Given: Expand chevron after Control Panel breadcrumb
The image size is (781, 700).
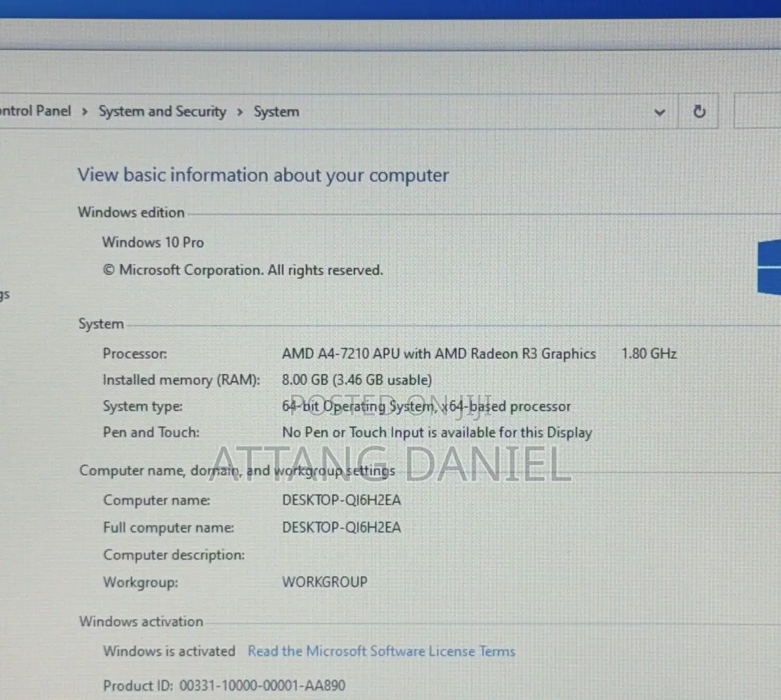Looking at the screenshot, I should pos(85,111).
